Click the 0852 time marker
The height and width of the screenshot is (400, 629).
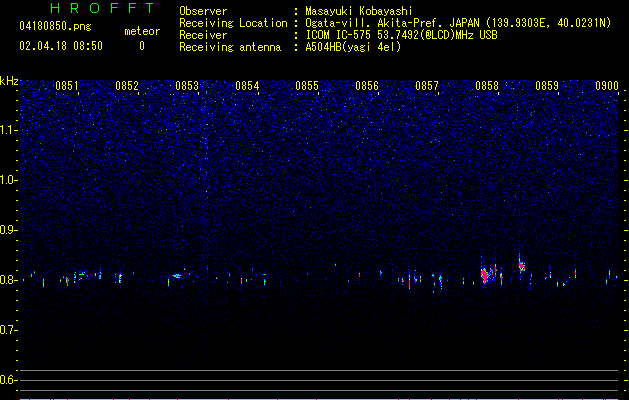[x=127, y=86]
